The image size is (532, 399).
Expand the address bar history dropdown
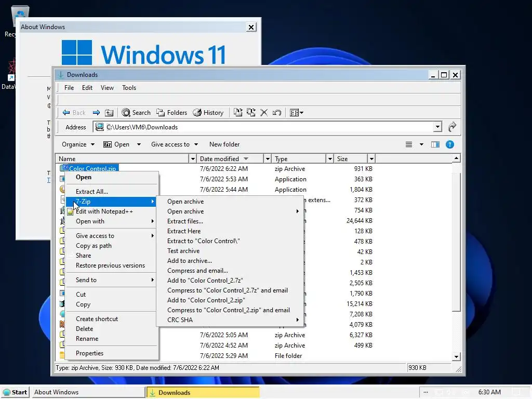click(x=437, y=127)
